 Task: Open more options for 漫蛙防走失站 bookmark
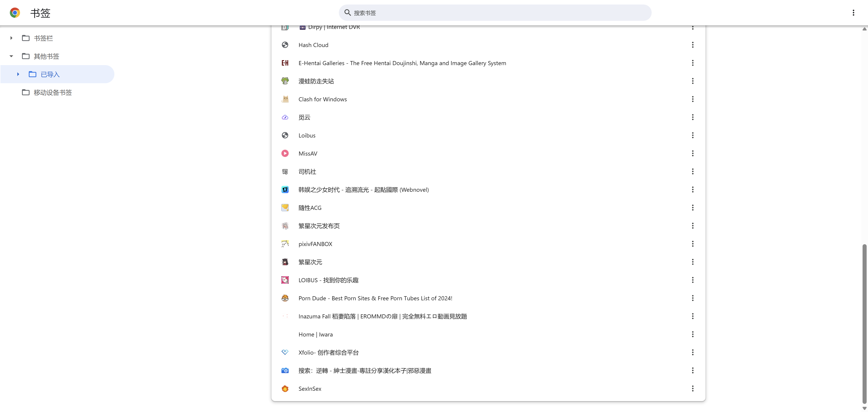click(692, 81)
